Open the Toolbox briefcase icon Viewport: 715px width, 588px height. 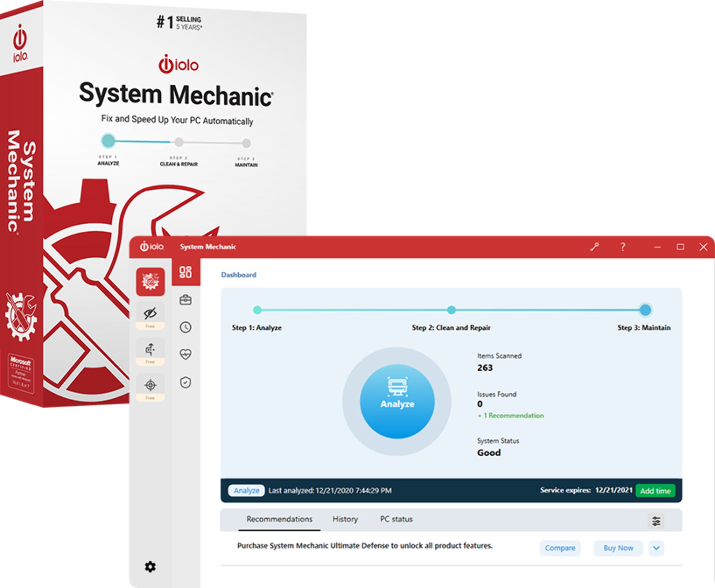tap(185, 300)
